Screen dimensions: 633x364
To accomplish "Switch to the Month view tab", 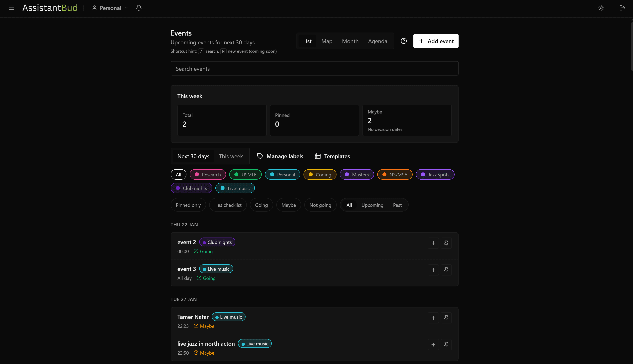I will (350, 41).
